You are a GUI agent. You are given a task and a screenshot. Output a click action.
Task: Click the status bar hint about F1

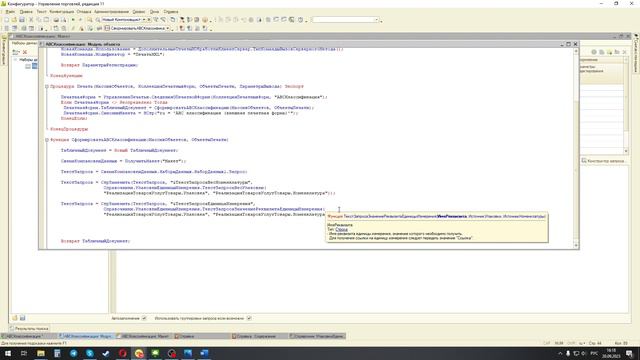(34, 343)
